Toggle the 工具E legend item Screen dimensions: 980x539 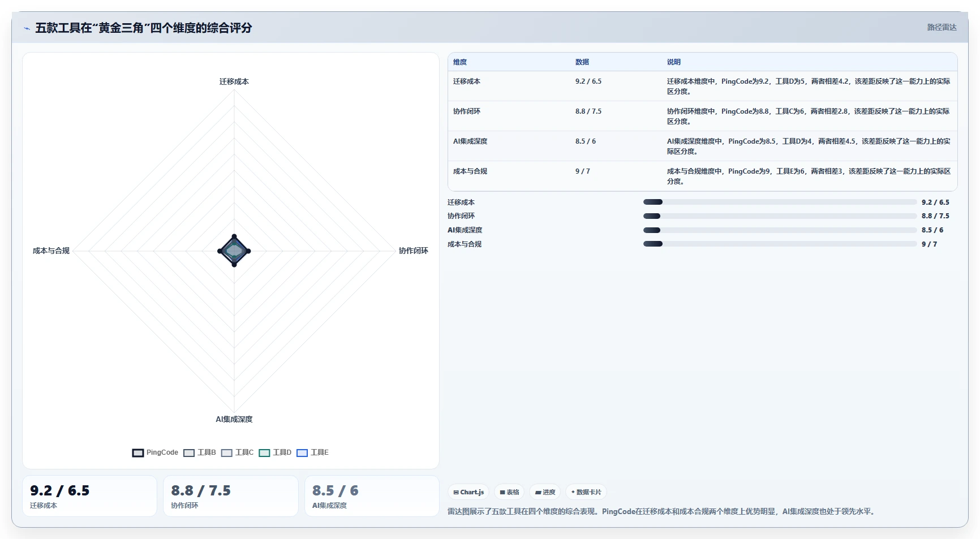click(x=312, y=452)
